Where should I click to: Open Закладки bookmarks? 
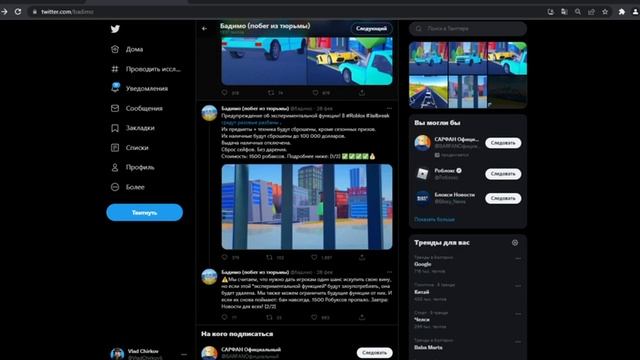[140, 128]
